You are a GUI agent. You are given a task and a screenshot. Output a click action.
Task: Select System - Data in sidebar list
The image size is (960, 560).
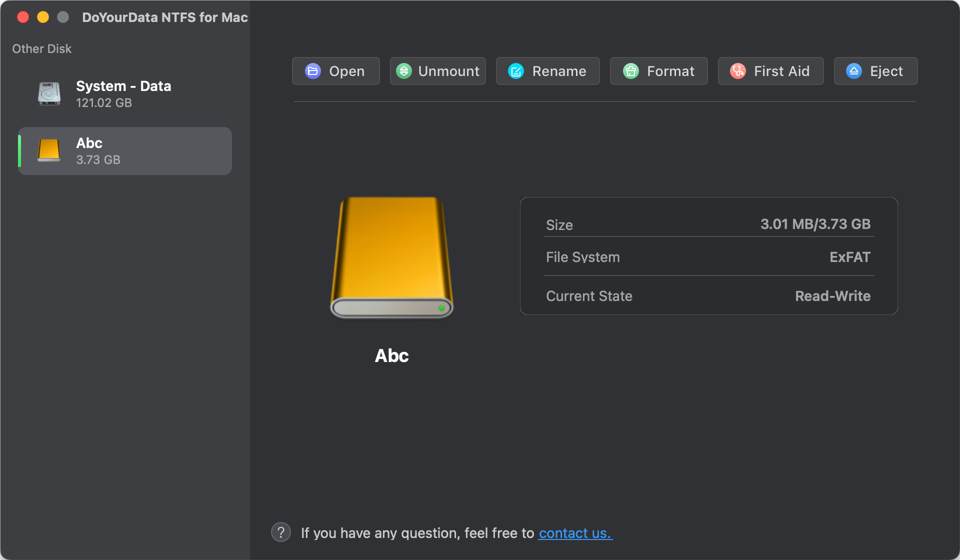tap(123, 94)
